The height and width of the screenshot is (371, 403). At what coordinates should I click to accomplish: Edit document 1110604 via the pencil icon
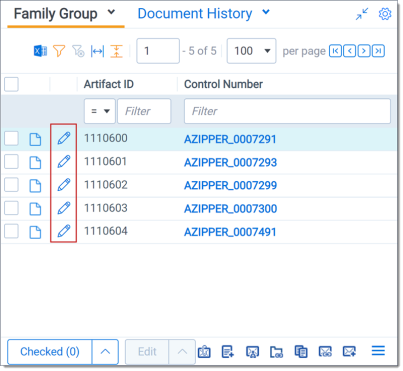click(64, 231)
